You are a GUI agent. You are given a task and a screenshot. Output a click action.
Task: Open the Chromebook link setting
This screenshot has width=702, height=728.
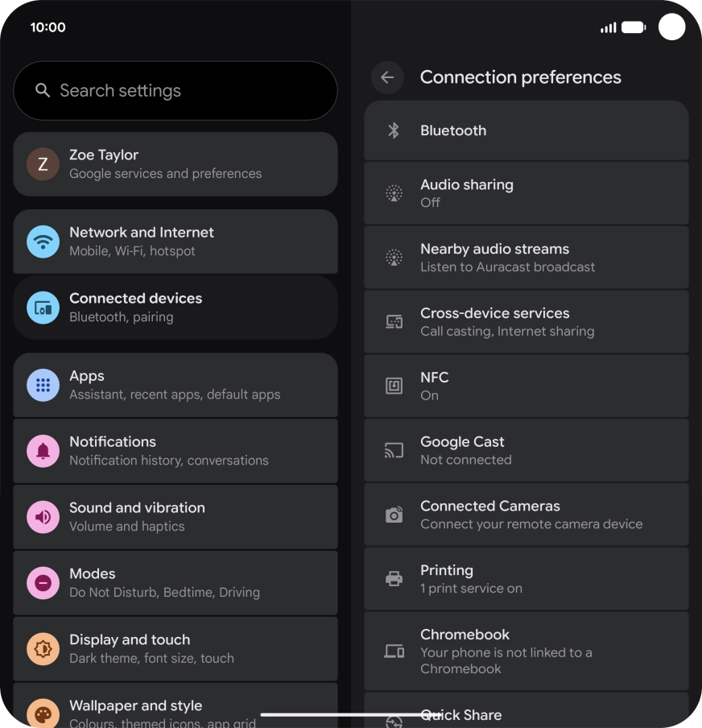pyautogui.click(x=526, y=651)
